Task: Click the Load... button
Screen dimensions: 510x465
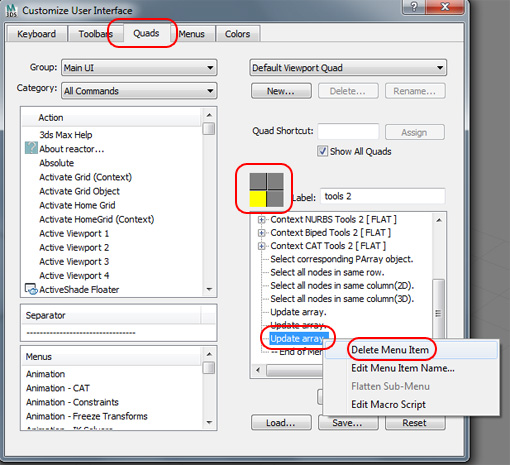Action: tap(281, 423)
